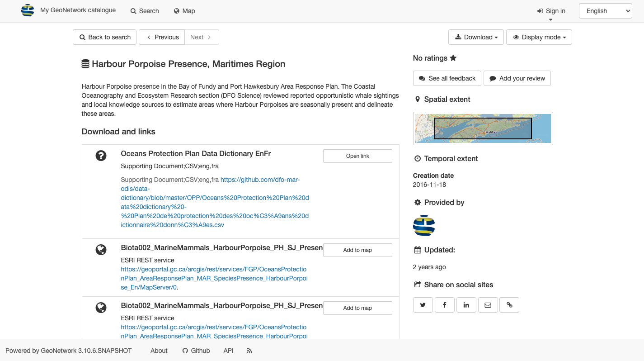Open the github.com data-dictionary CSV link
The image size is (644, 361).
click(x=215, y=202)
